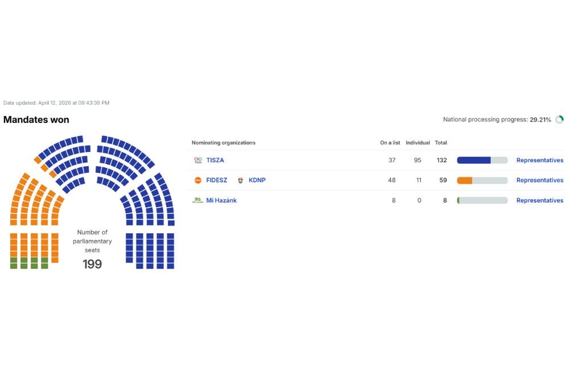Click the 'On a list' column header
Viewport: 588px width, 387px height.
(x=390, y=143)
